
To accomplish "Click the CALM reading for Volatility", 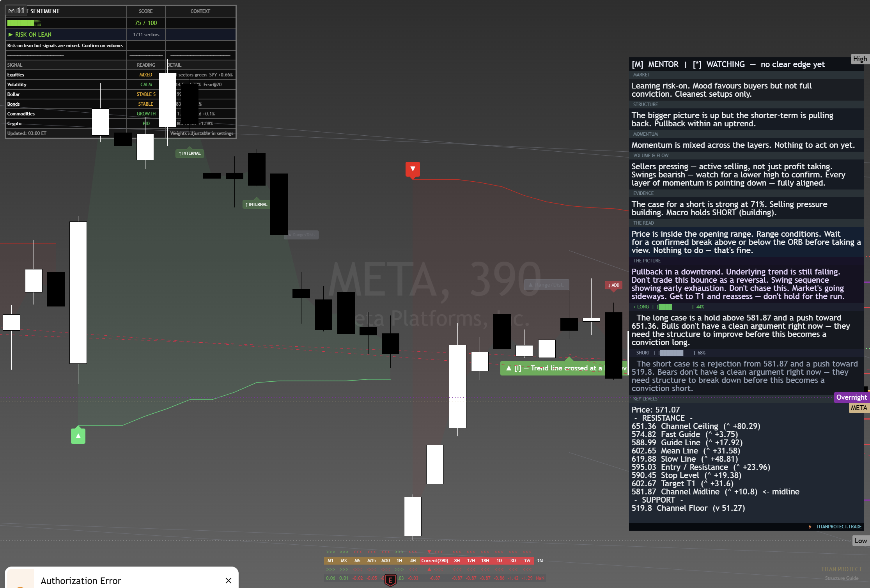I will point(146,85).
